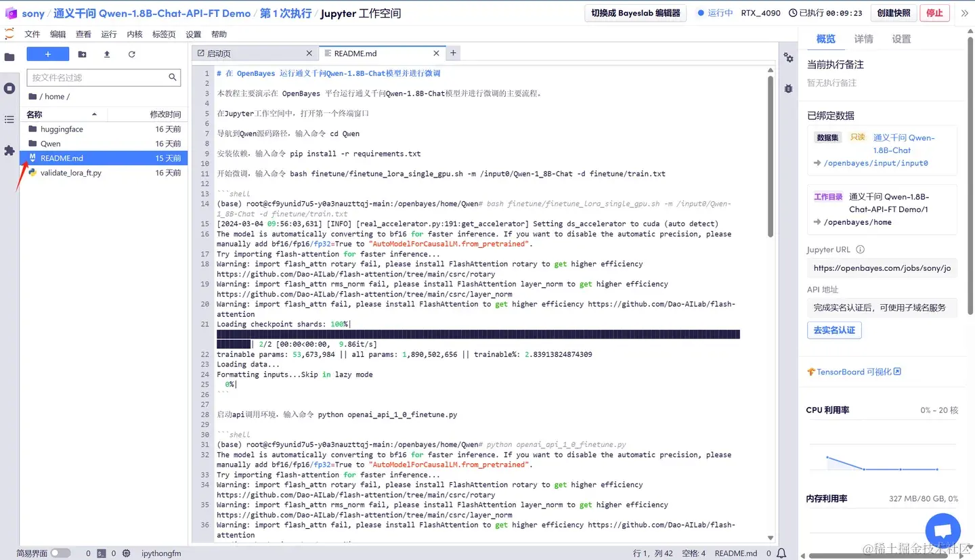
Task: Open the 设置 menu
Action: [194, 34]
